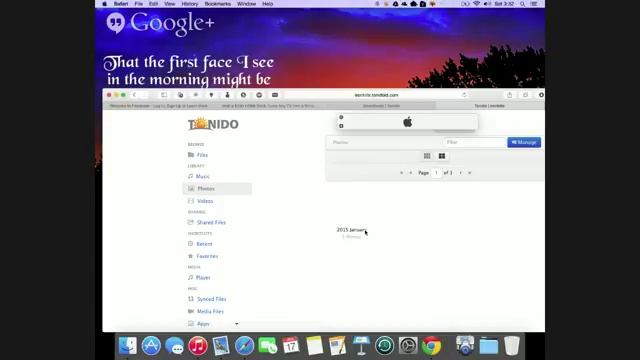Open the View menu
Image resolution: width=640 pixels, height=360 pixels.
tap(169, 4)
